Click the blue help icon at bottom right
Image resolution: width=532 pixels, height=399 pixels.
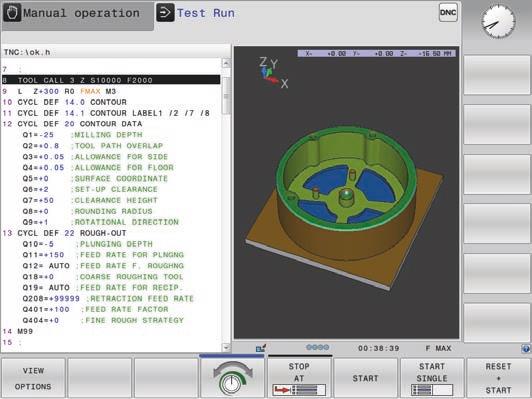[526, 348]
